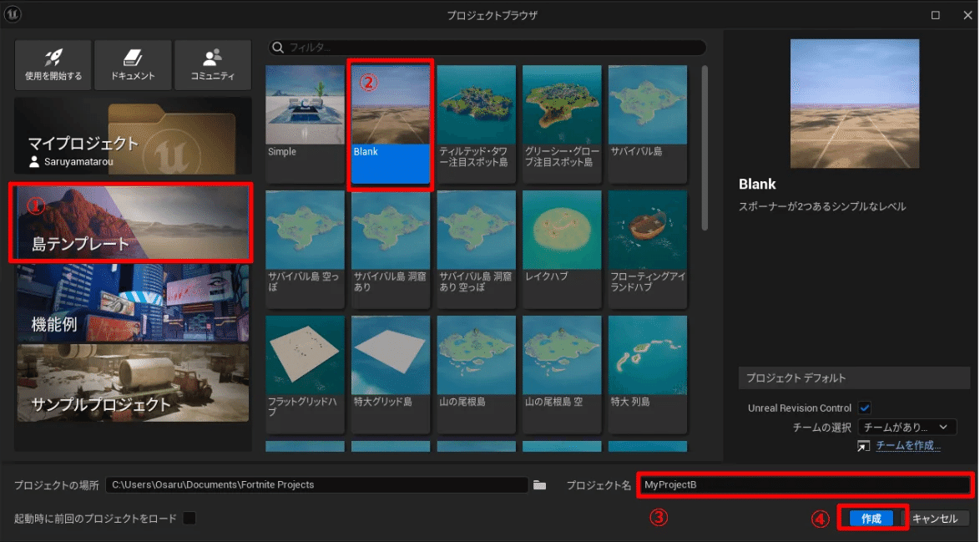Screen dimensions: 980x542
Task: Select the マイプロジェクト category
Action: pos(133,137)
